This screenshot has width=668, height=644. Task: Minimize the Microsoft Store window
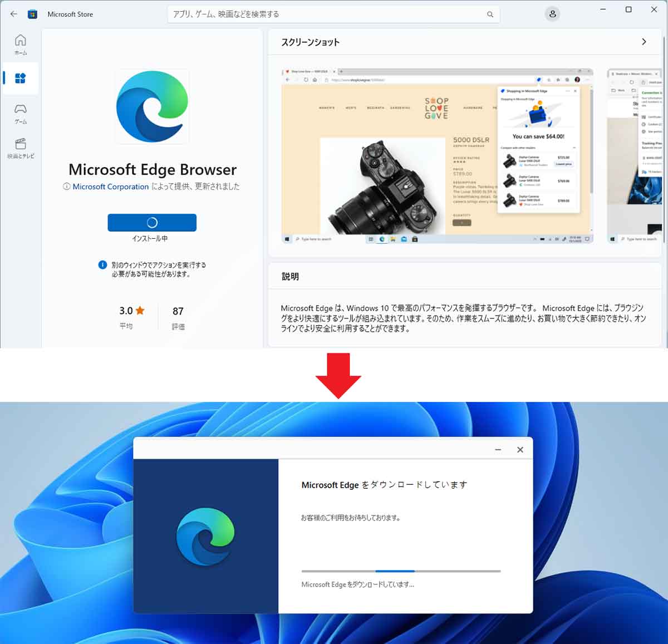coord(603,9)
